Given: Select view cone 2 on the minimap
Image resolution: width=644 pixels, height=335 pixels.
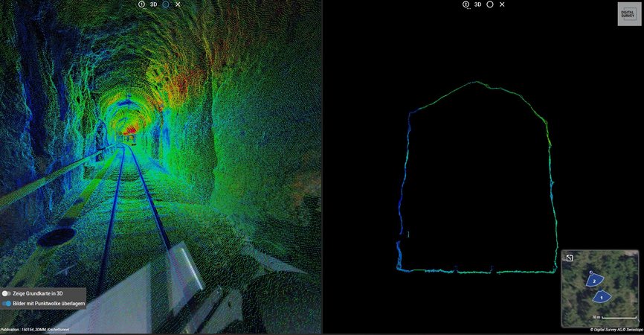Looking at the screenshot, I should (594, 281).
